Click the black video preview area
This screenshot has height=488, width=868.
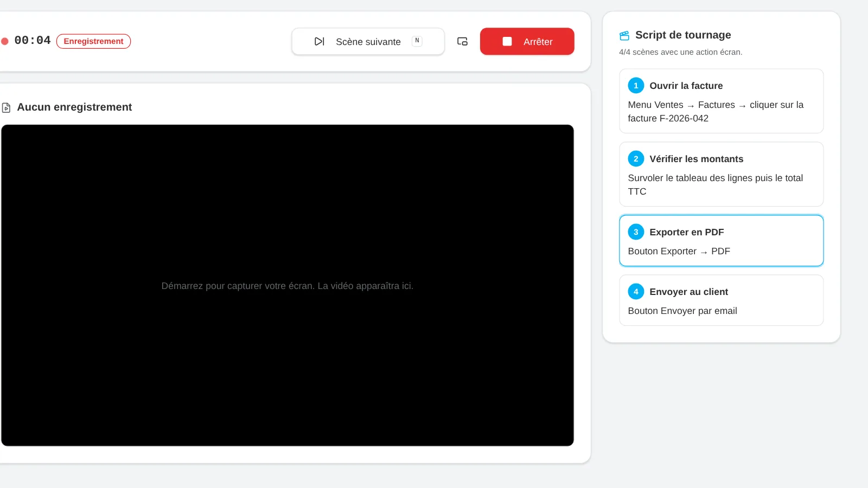tap(287, 285)
